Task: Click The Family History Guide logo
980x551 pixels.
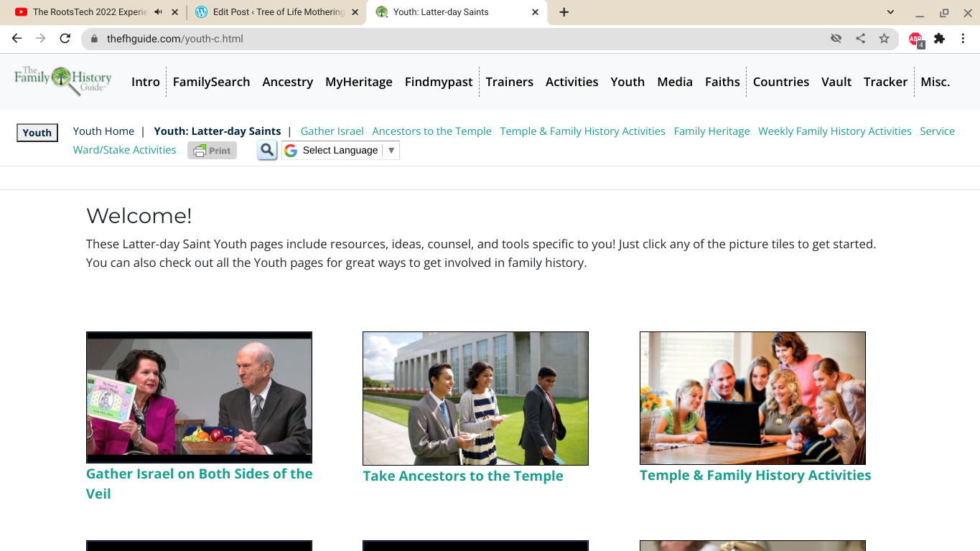Action: click(63, 80)
